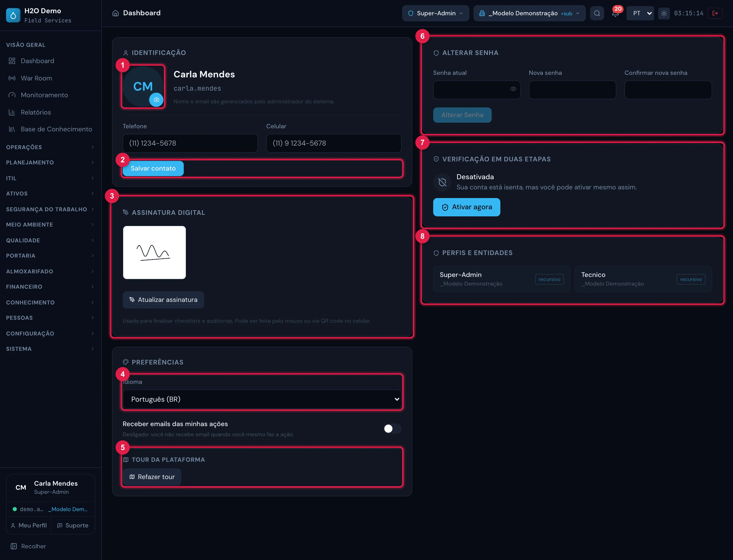Show current password with eye icon
The width and height of the screenshot is (733, 560).
tap(513, 89)
